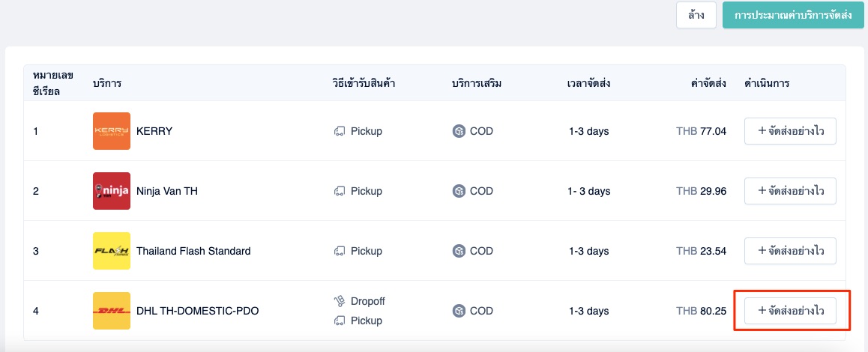Screen dimensions: 868x352
Task: Click the COD icon in the Thailand Flash row
Action: coord(459,251)
